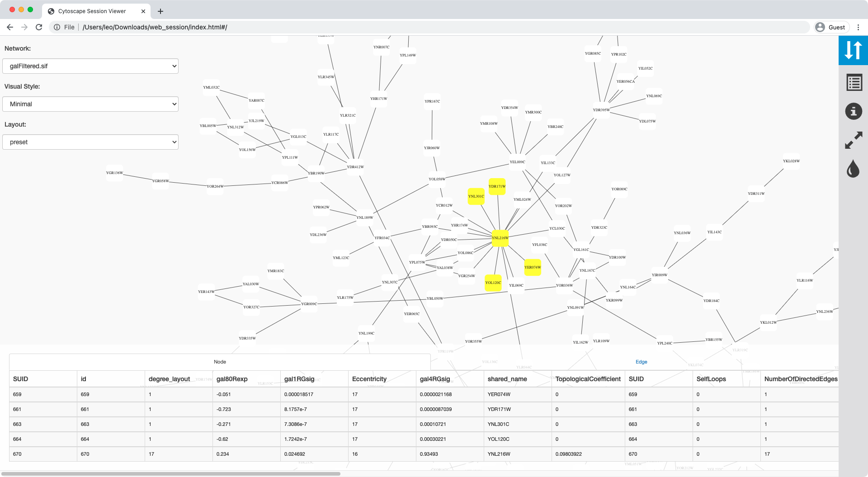
Task: Click the info circle icon
Action: click(x=854, y=111)
